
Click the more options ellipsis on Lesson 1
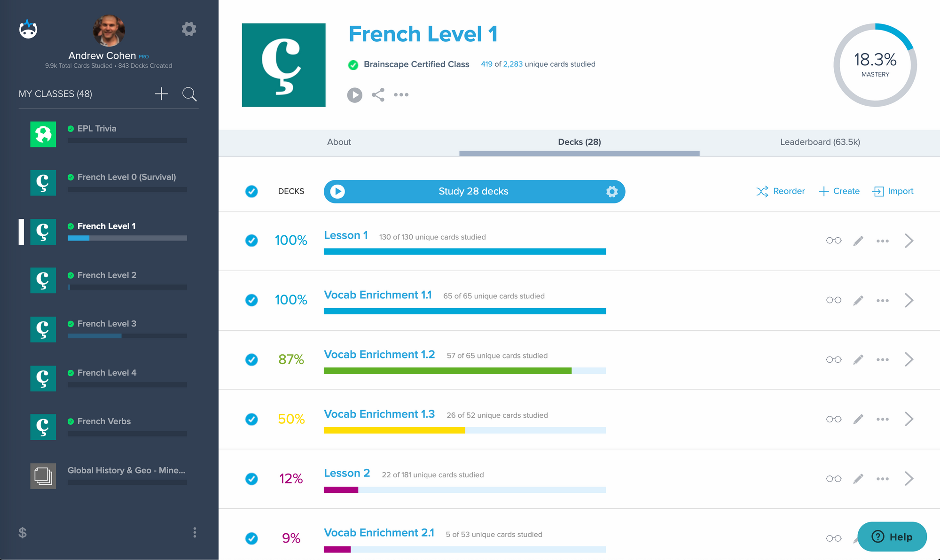tap(883, 241)
